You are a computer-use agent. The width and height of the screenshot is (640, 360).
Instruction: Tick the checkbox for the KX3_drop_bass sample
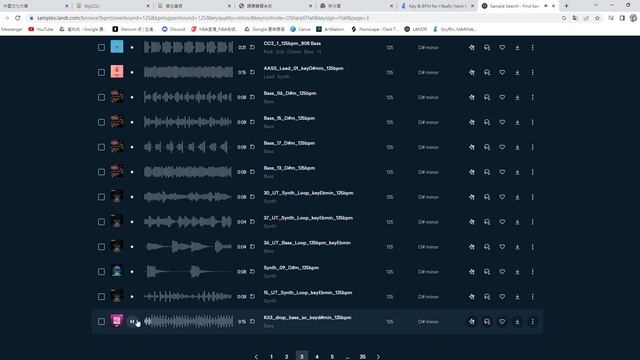(101, 321)
